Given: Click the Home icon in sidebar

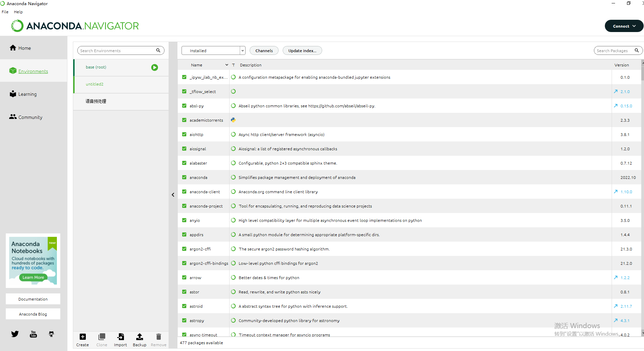Looking at the screenshot, I should tap(13, 48).
